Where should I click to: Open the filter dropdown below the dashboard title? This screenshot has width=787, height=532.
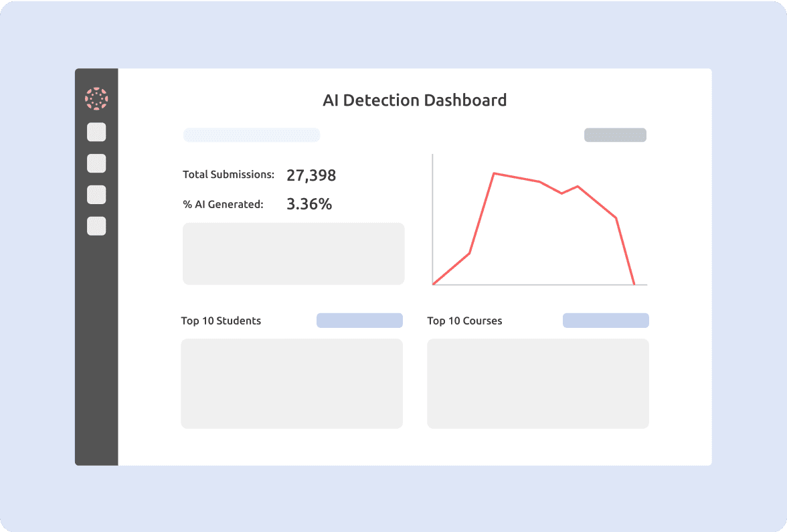pos(251,135)
